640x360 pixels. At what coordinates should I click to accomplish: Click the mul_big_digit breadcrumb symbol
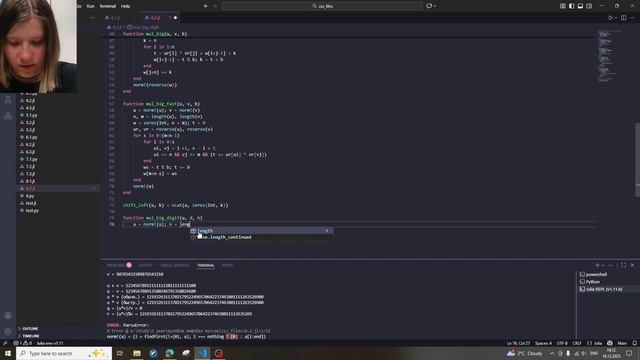[143, 27]
